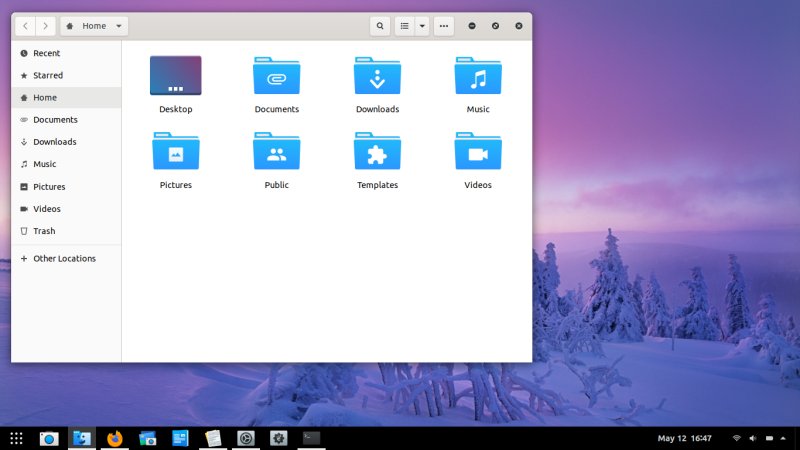Select Starred in the sidebar
The image size is (800, 450).
pyautogui.click(x=47, y=75)
